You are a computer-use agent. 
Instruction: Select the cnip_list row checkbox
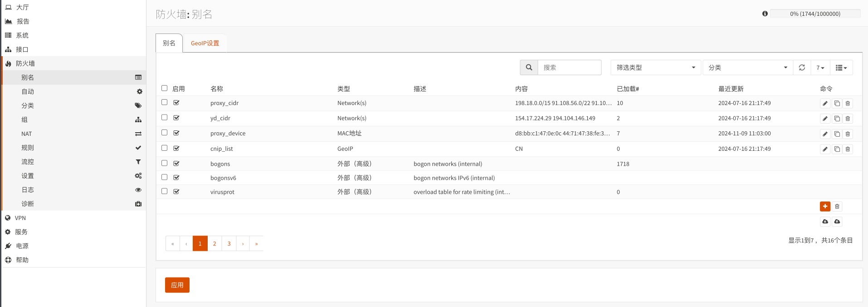pyautogui.click(x=164, y=148)
